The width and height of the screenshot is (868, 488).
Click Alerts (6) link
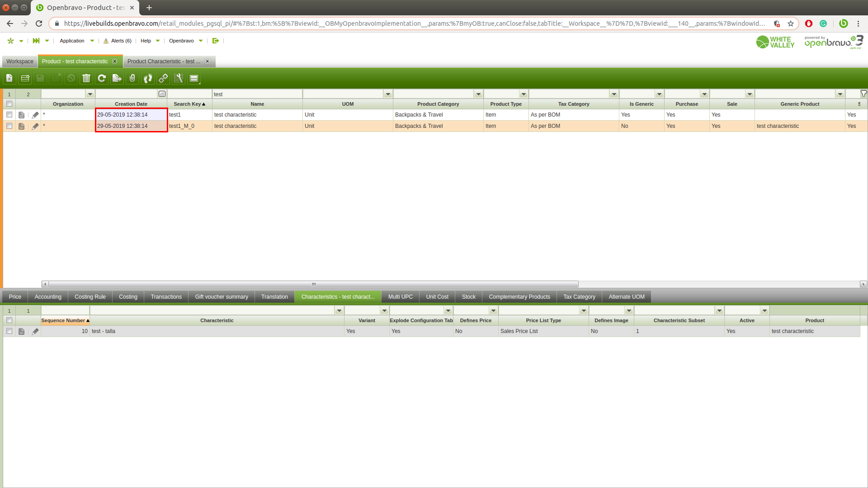pyautogui.click(x=118, y=41)
